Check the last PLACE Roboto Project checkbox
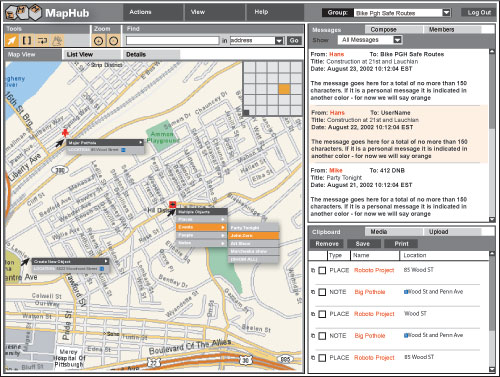This screenshot has width=500, height=377. click(x=322, y=358)
